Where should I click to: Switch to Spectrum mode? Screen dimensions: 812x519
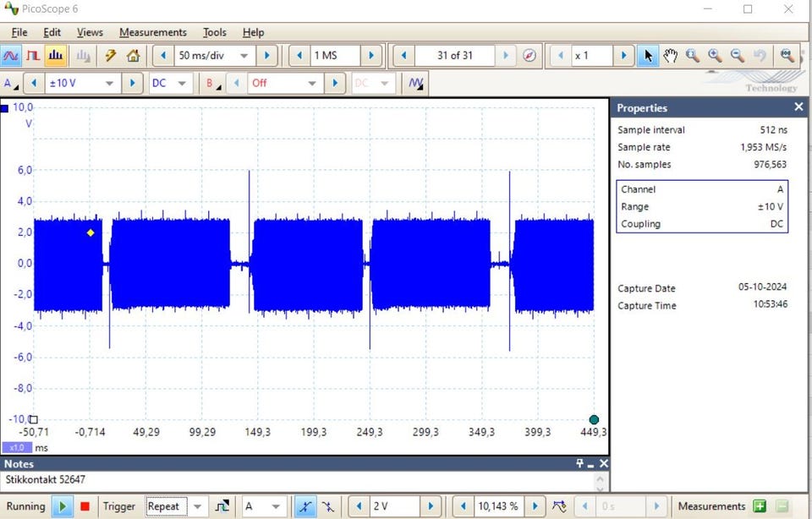click(x=56, y=56)
